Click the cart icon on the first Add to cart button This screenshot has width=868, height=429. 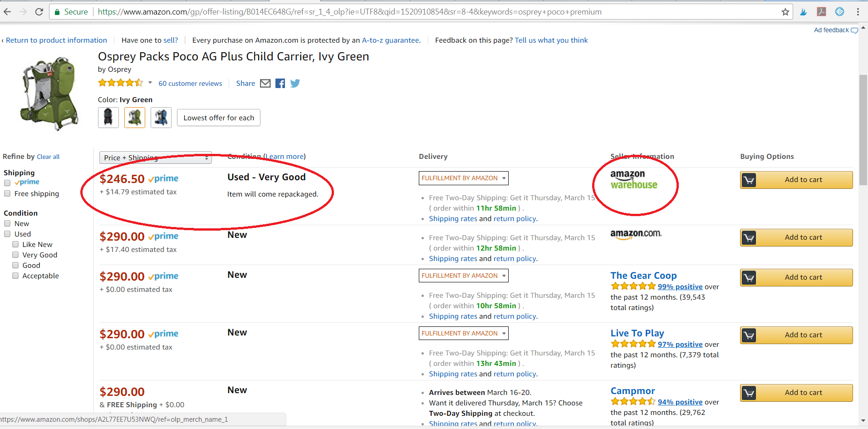[749, 180]
